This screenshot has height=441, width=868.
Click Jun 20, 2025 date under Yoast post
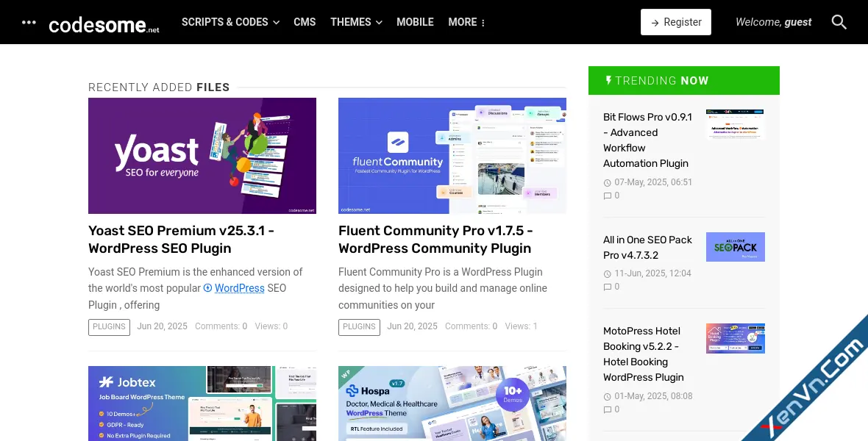pyautogui.click(x=162, y=326)
